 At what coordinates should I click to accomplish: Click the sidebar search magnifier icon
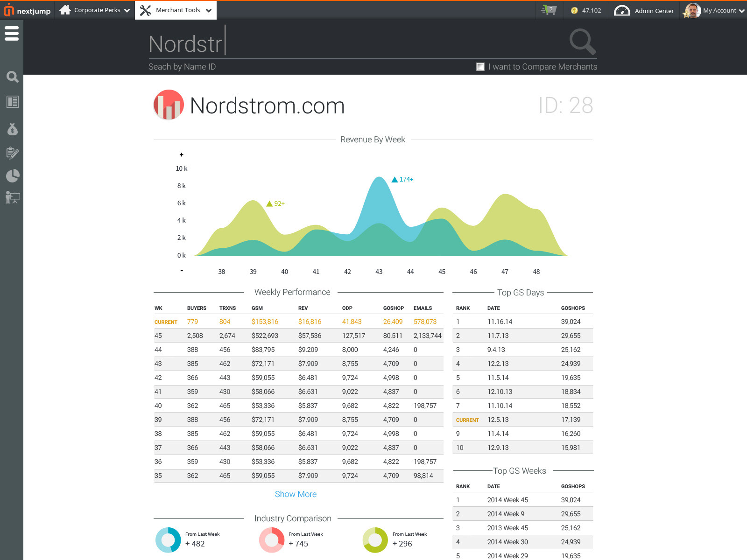coord(13,77)
